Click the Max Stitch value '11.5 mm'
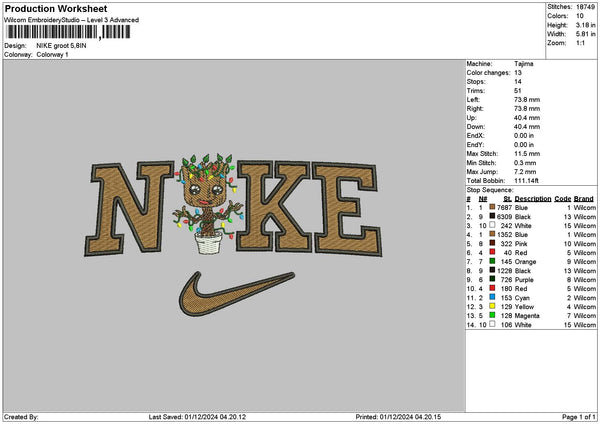 tap(527, 153)
